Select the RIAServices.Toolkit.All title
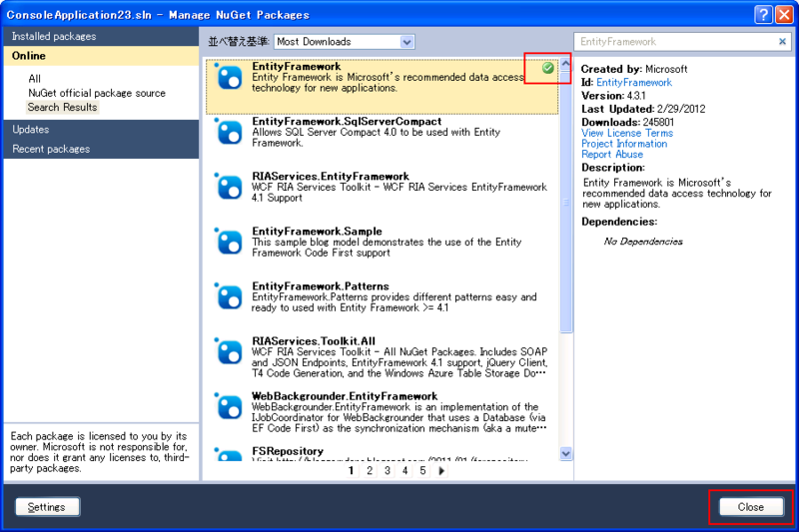Image resolution: width=799 pixels, height=532 pixels. (314, 341)
